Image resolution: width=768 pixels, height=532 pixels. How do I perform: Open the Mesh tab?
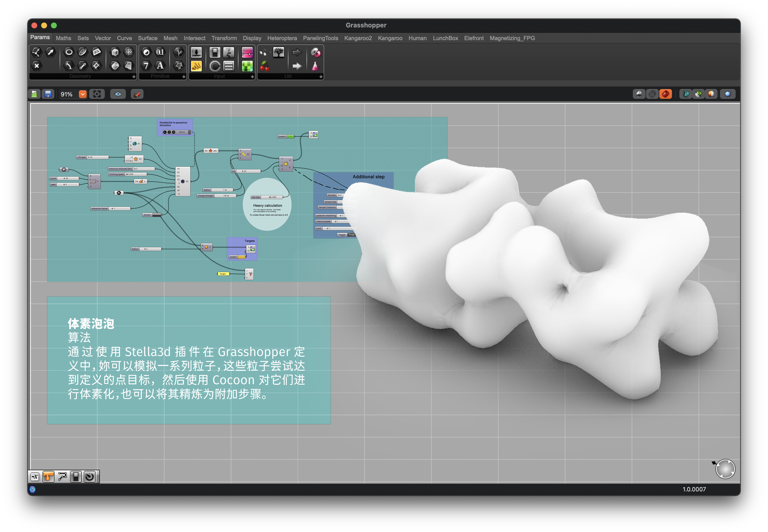pos(170,38)
